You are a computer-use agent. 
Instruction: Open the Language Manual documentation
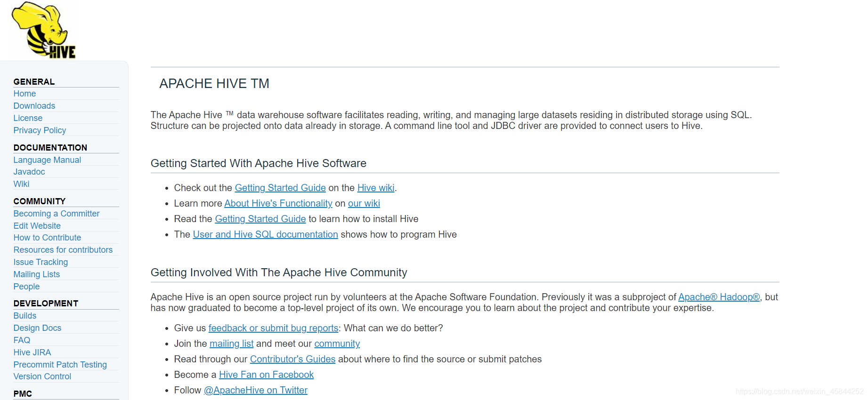click(x=47, y=160)
